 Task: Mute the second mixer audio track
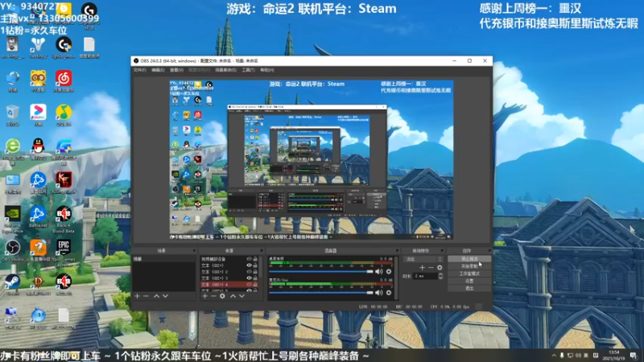click(378, 293)
